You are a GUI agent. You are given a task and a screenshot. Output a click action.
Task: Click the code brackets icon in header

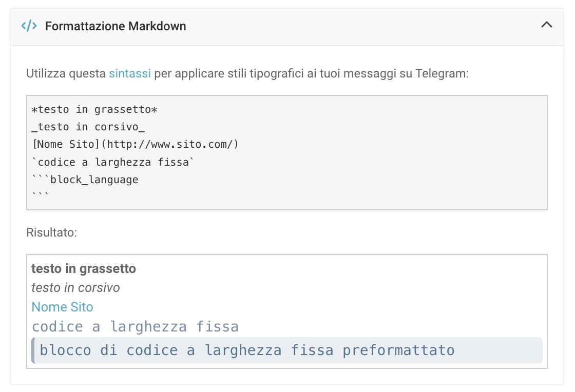pyautogui.click(x=29, y=26)
